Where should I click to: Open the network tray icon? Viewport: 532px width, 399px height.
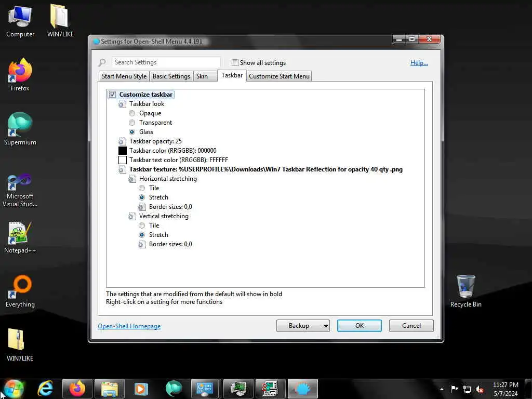[x=467, y=389]
